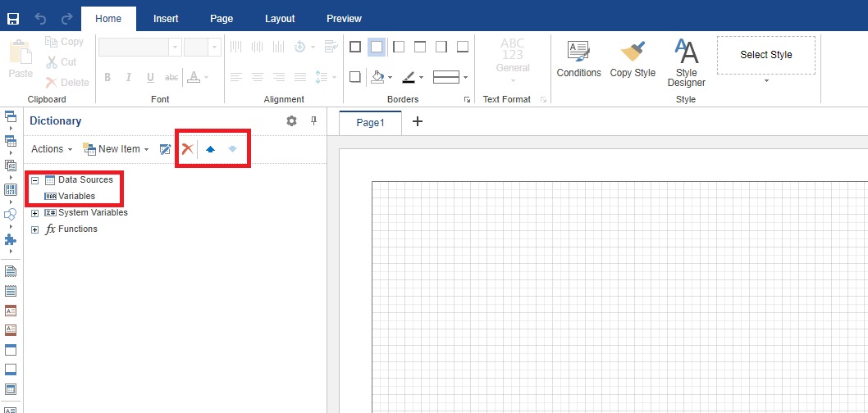Open the font name combo box
The image size is (868, 413).
click(140, 47)
